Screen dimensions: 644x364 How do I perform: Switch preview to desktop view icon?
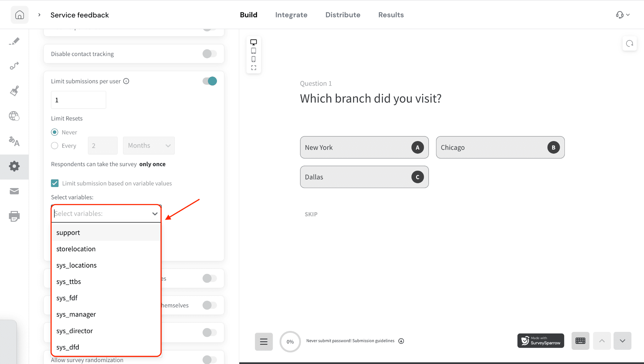click(253, 42)
